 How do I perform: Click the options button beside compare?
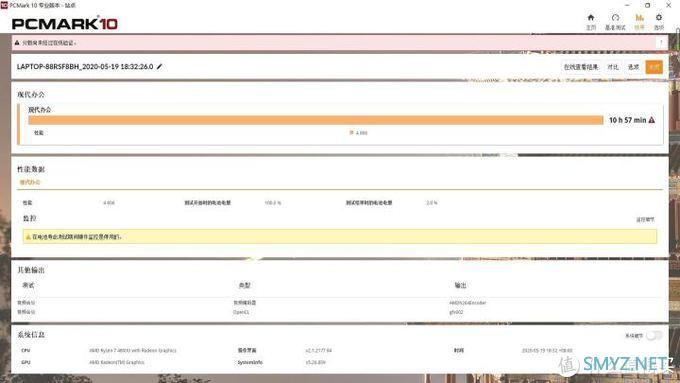[x=634, y=67]
